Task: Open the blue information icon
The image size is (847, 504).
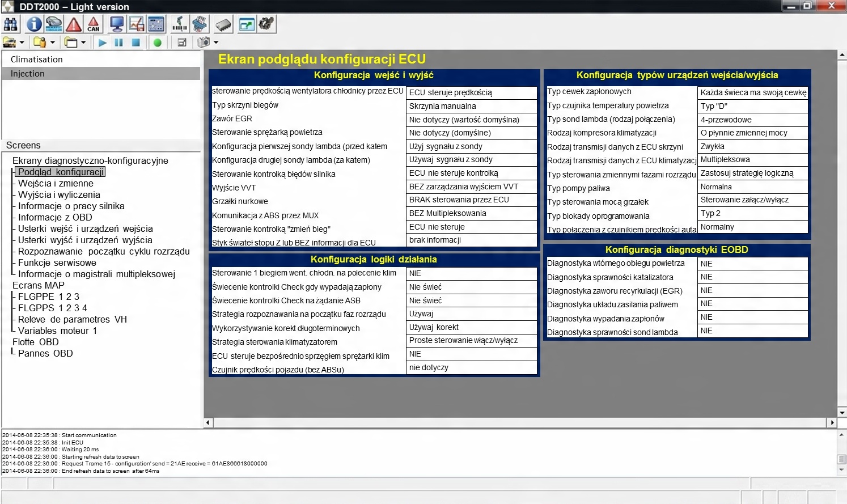Action: pyautogui.click(x=34, y=24)
